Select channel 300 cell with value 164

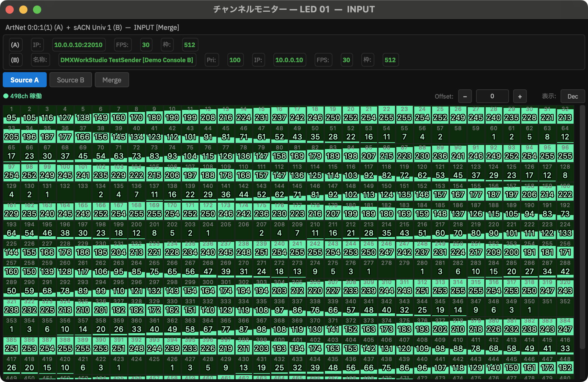pos(208,288)
